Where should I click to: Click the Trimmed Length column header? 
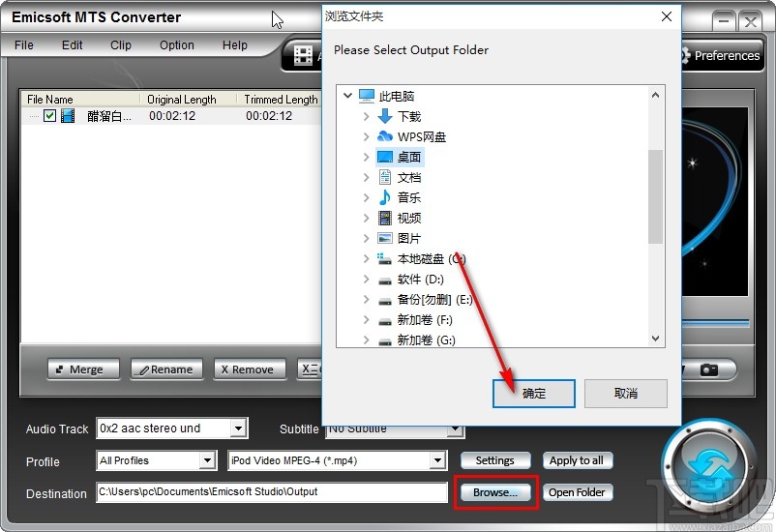point(281,100)
